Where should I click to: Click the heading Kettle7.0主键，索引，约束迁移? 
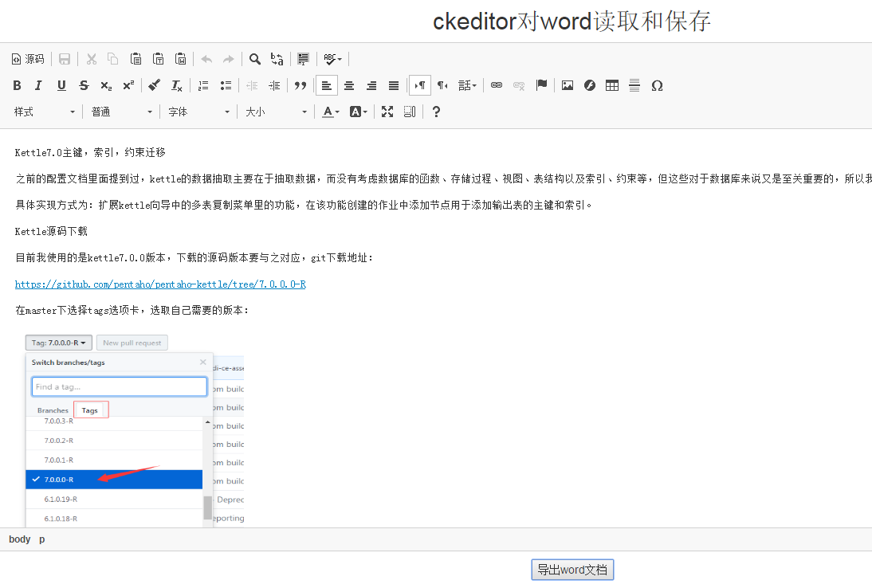90,152
